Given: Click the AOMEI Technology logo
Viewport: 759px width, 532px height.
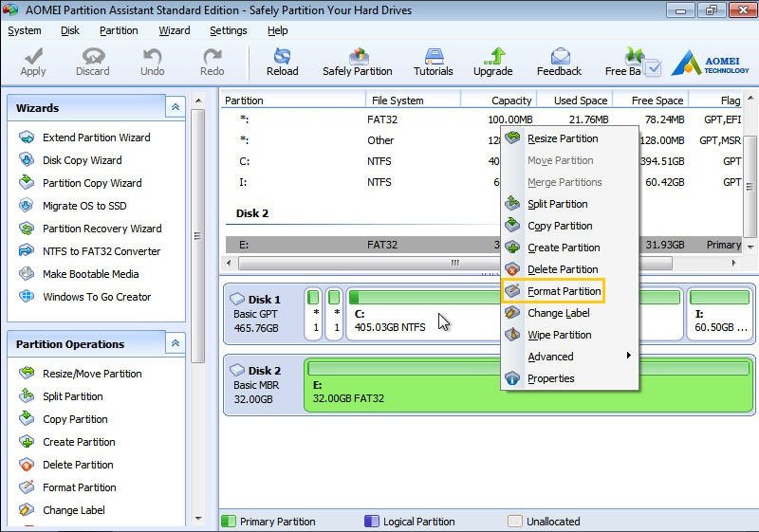Looking at the screenshot, I should pyautogui.click(x=710, y=64).
